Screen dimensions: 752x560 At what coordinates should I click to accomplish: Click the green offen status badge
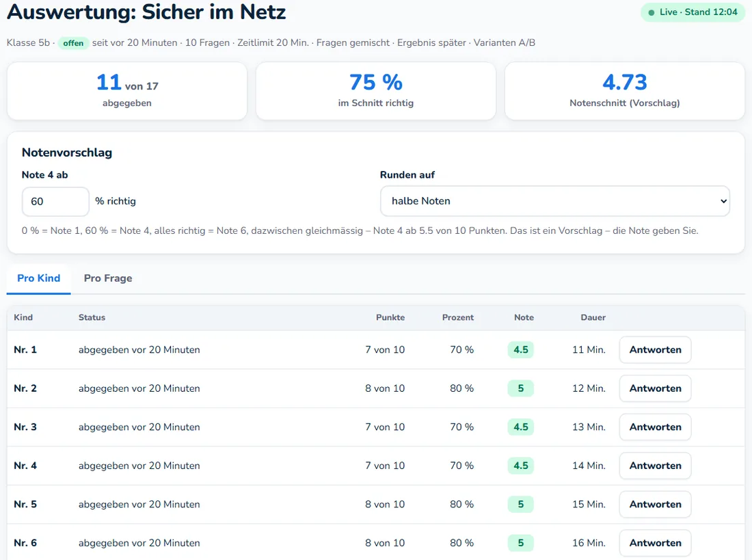[73, 43]
